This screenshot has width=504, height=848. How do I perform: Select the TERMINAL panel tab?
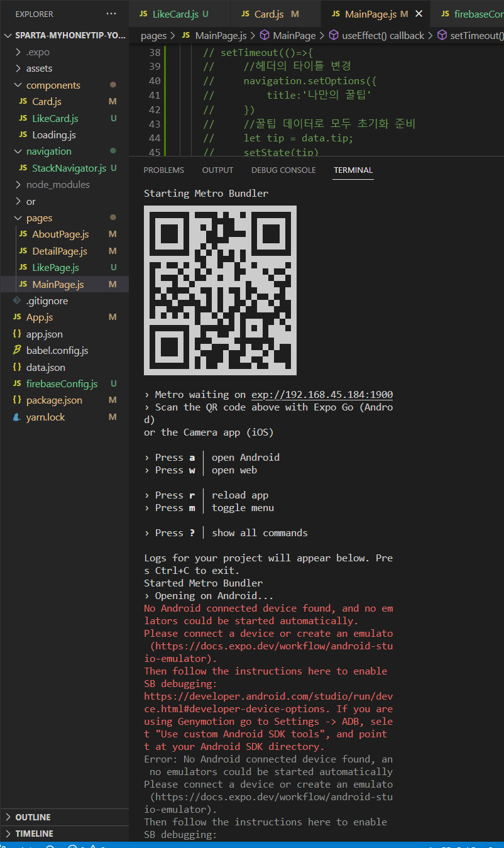coord(353,170)
